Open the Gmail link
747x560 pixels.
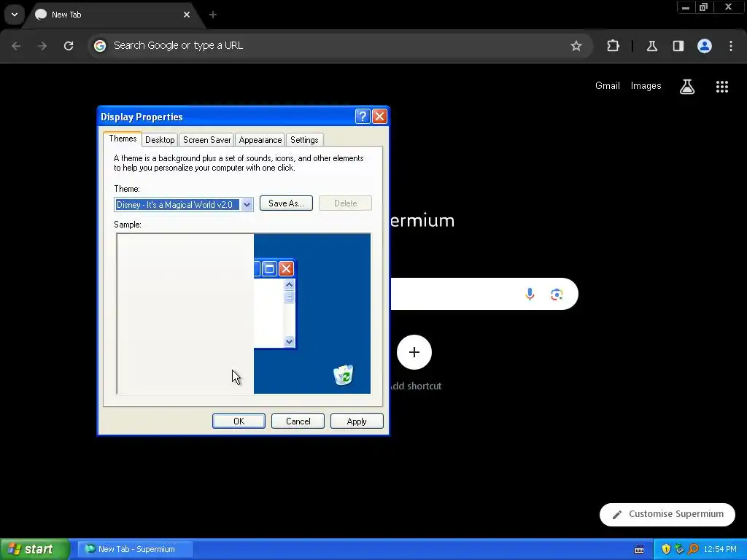608,86
